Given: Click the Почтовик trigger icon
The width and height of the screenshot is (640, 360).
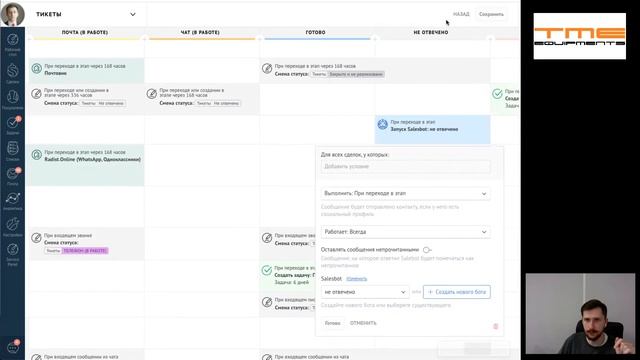Looking at the screenshot, I should (37, 69).
